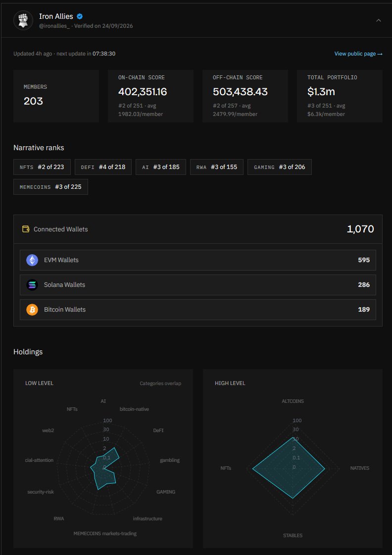Click the ALTCOINS axis label
Viewport: 392px width, 555px height.
293,401
